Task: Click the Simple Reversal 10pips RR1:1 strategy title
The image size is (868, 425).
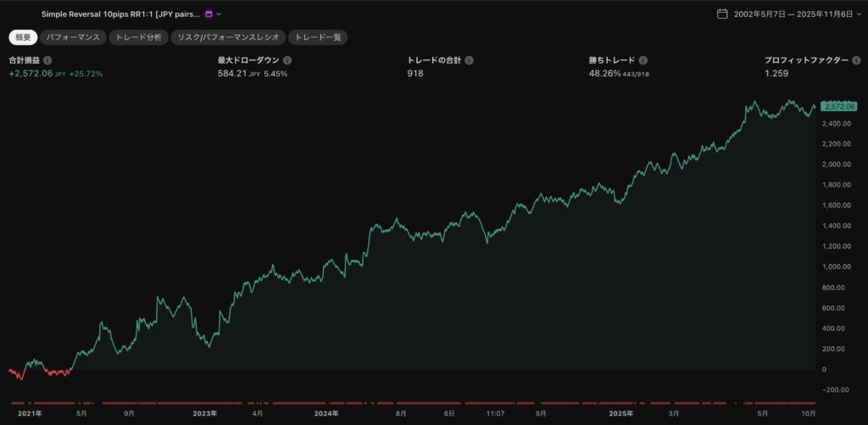Action: point(120,14)
